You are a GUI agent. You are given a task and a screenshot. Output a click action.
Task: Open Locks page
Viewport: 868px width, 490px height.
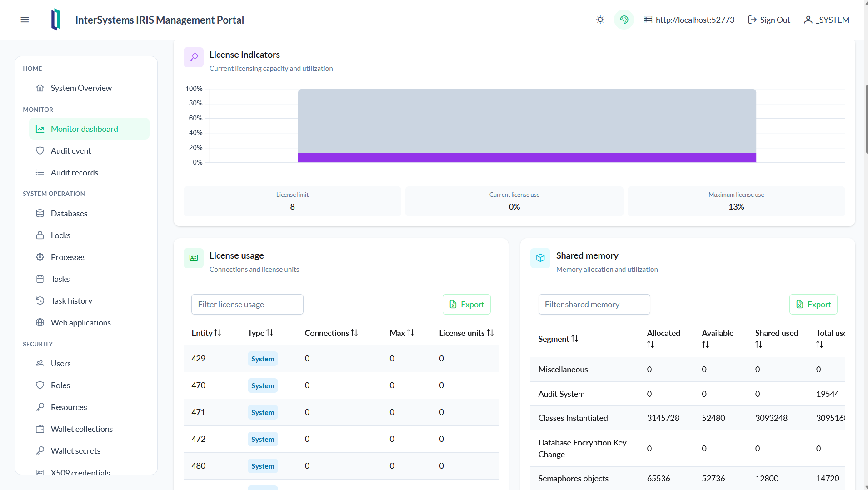click(x=89, y=235)
